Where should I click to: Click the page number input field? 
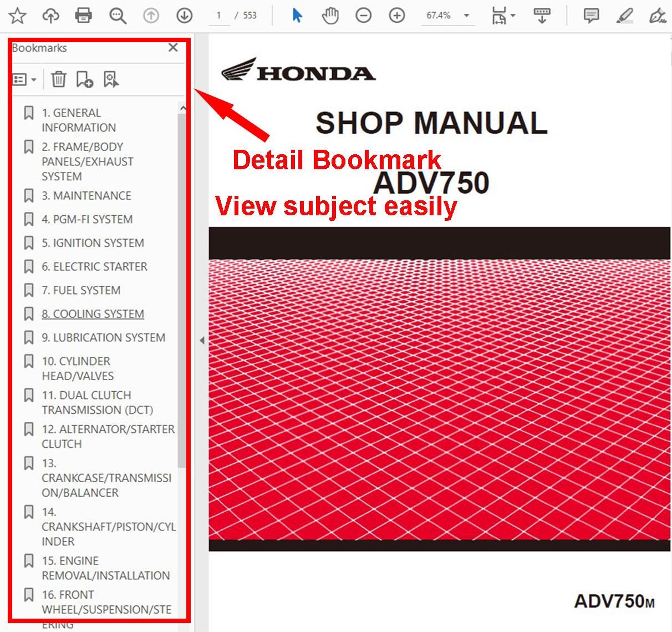pos(219,16)
